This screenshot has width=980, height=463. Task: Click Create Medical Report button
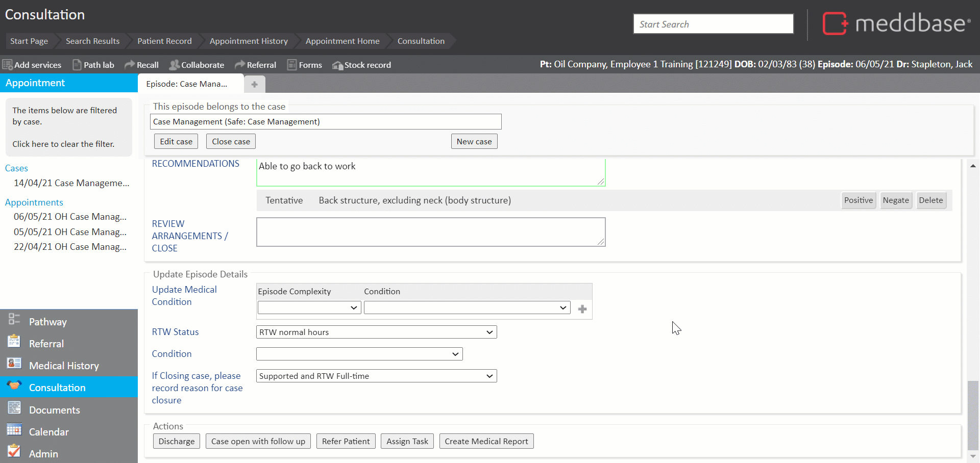click(x=486, y=441)
